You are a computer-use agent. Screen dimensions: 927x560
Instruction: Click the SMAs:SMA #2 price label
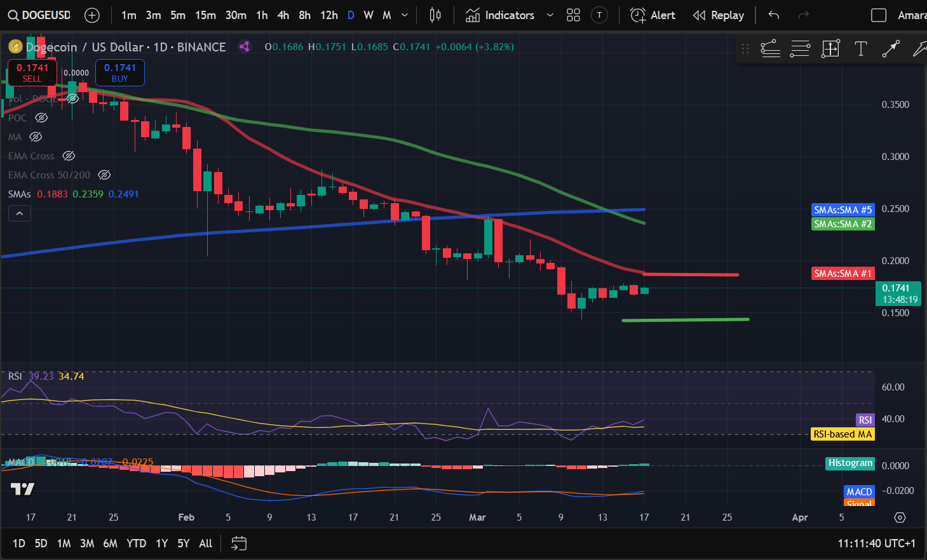click(x=843, y=223)
